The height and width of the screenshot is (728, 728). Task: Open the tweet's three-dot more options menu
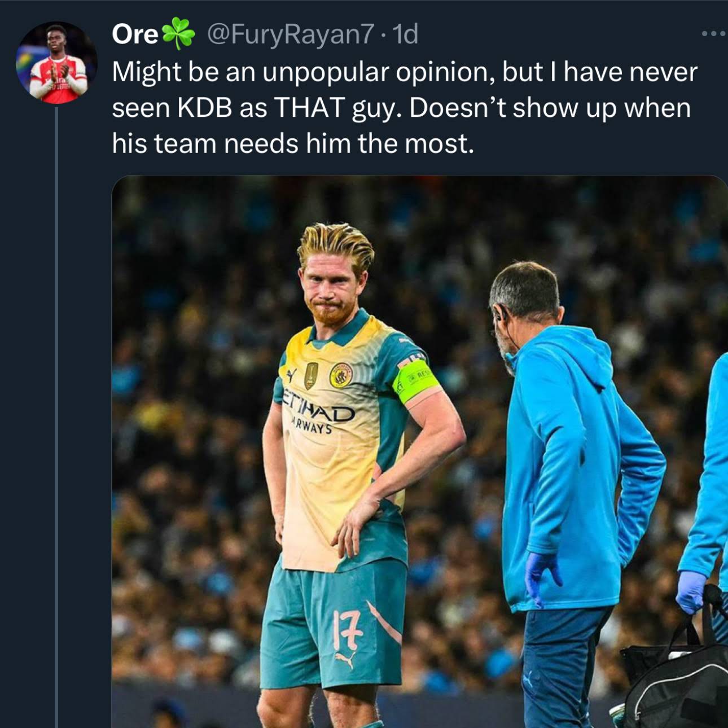coord(714,34)
